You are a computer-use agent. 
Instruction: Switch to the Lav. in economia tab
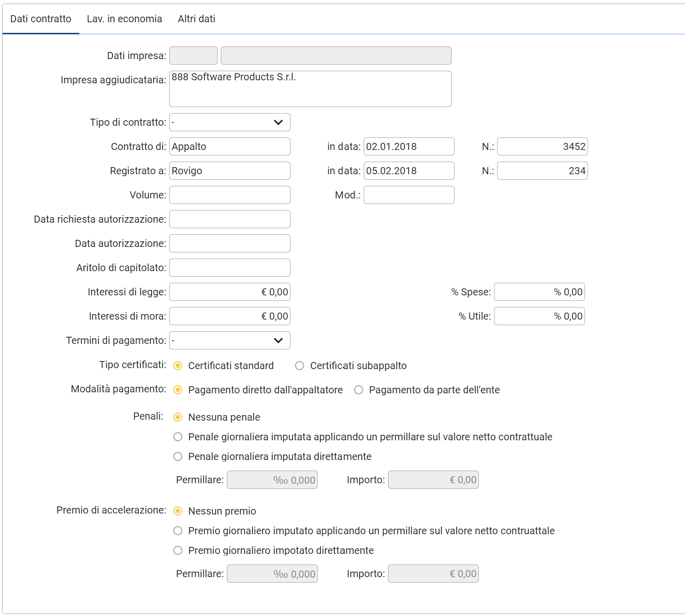click(124, 19)
